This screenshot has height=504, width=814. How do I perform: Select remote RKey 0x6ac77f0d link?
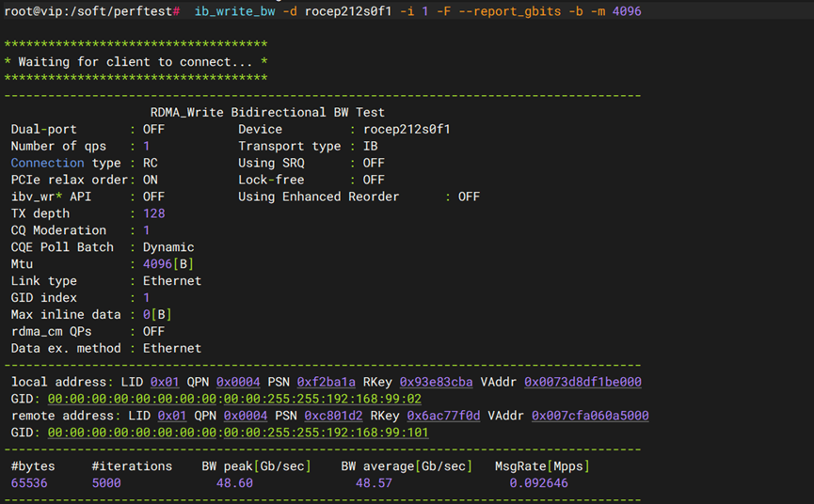coord(443,416)
